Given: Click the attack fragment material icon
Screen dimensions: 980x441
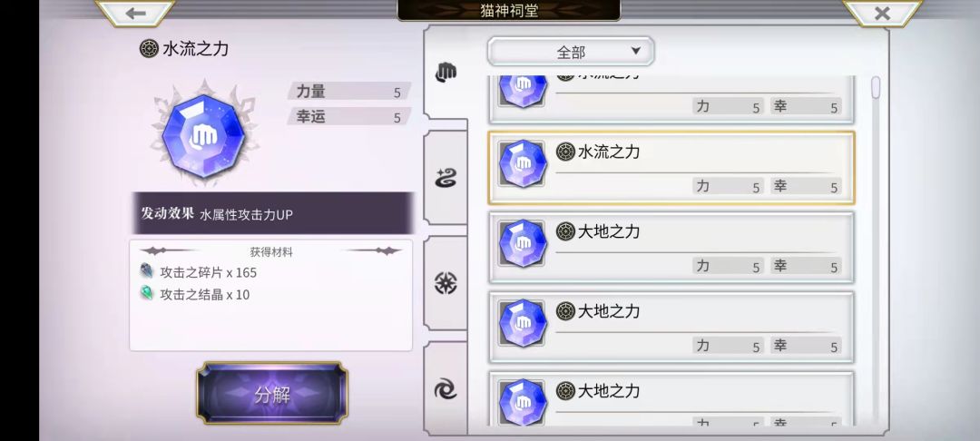Looking at the screenshot, I should click(x=147, y=271).
